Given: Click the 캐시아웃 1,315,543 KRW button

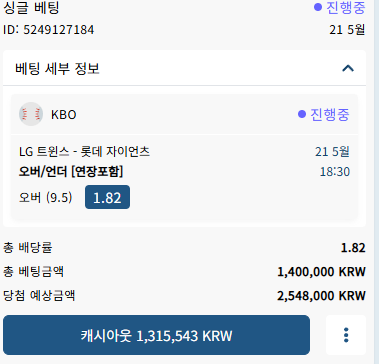Looking at the screenshot, I should [156, 335].
